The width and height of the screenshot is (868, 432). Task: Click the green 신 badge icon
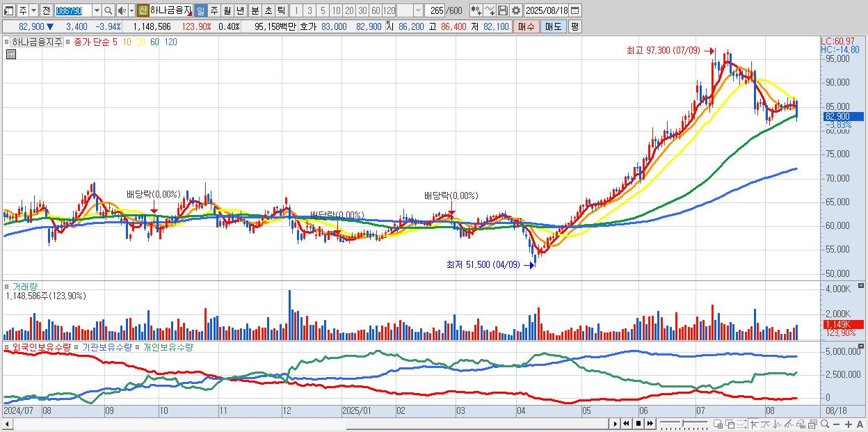coord(142,10)
